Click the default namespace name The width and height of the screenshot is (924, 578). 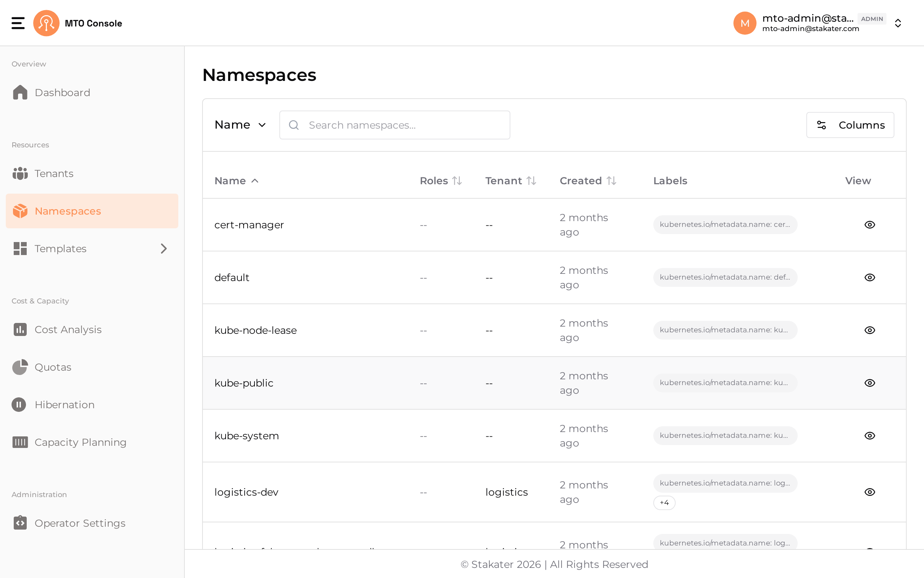[232, 277]
